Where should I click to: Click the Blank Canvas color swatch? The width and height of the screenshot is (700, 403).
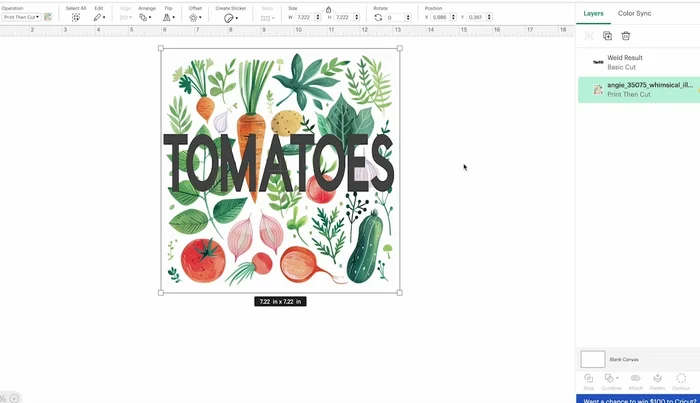(x=592, y=359)
